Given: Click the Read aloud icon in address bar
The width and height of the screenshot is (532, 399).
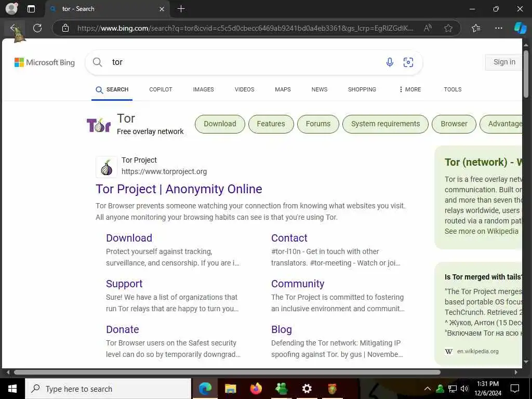Looking at the screenshot, I should coord(428,28).
